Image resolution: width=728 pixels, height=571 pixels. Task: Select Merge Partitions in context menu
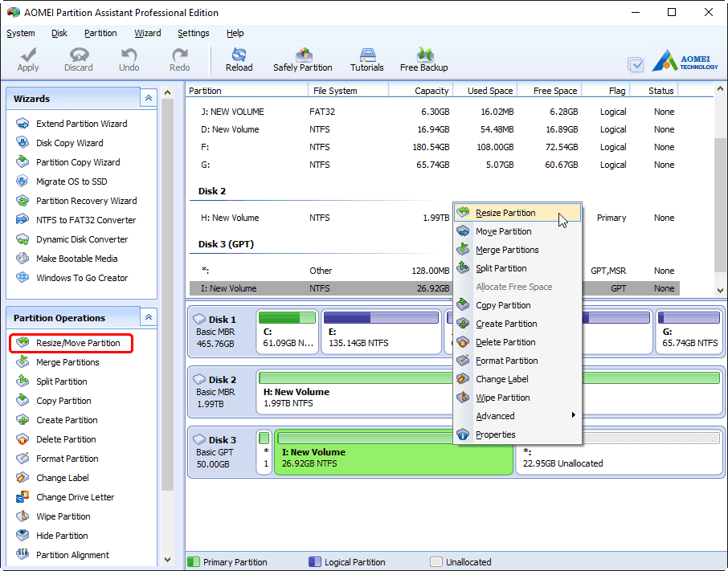tap(517, 250)
